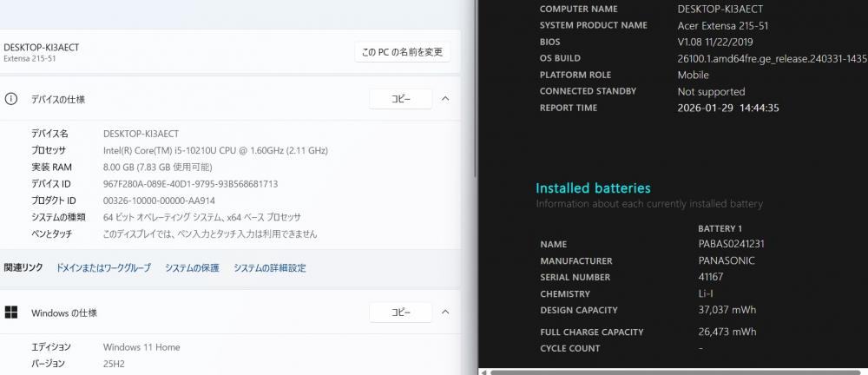Image resolution: width=868 pixels, height=375 pixels.
Task: Select the system type 64 ビット value
Action: [x=202, y=217]
